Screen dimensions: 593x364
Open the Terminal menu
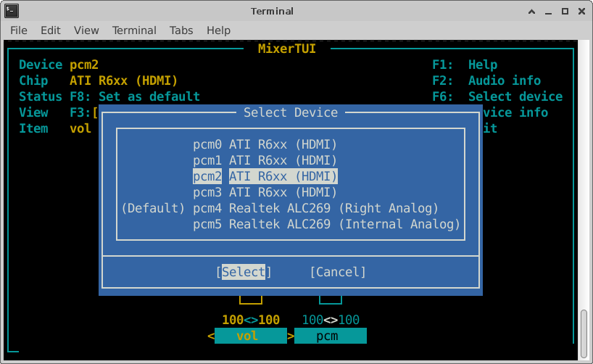134,30
